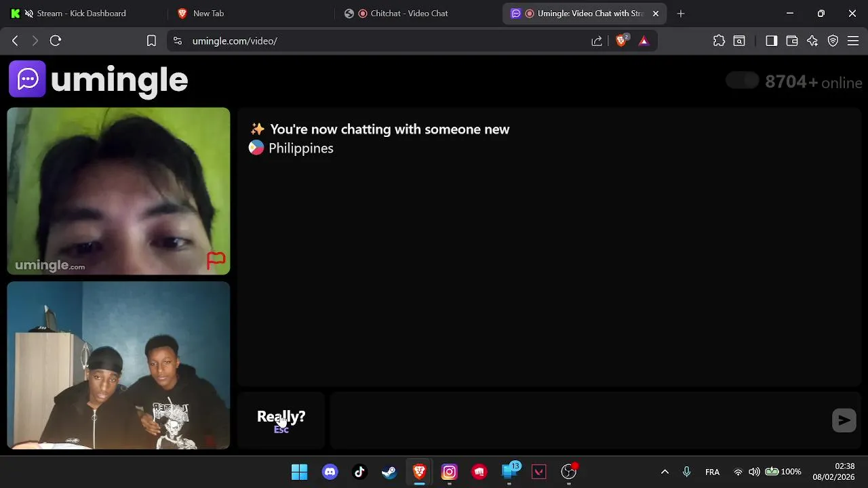This screenshot has width=868, height=488.
Task: Click the Brave browser taskbar icon
Action: point(419,472)
